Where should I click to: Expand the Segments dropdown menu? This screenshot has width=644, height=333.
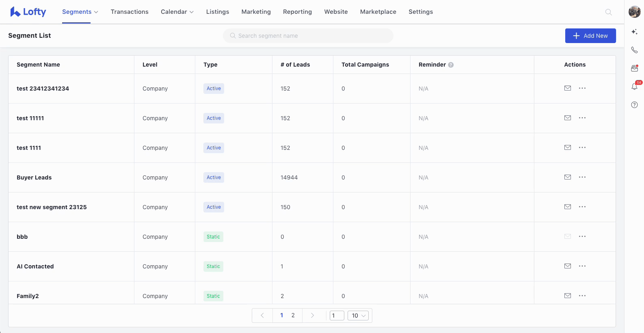80,12
